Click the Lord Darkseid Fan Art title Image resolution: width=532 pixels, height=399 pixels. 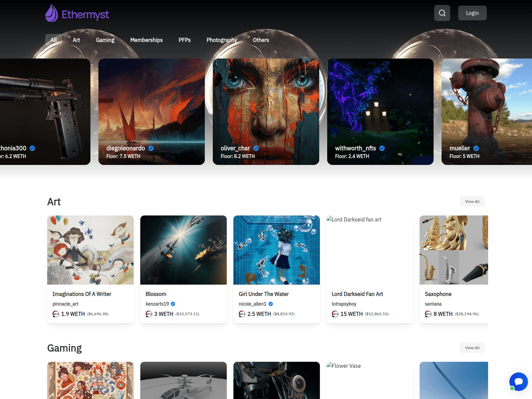(357, 294)
